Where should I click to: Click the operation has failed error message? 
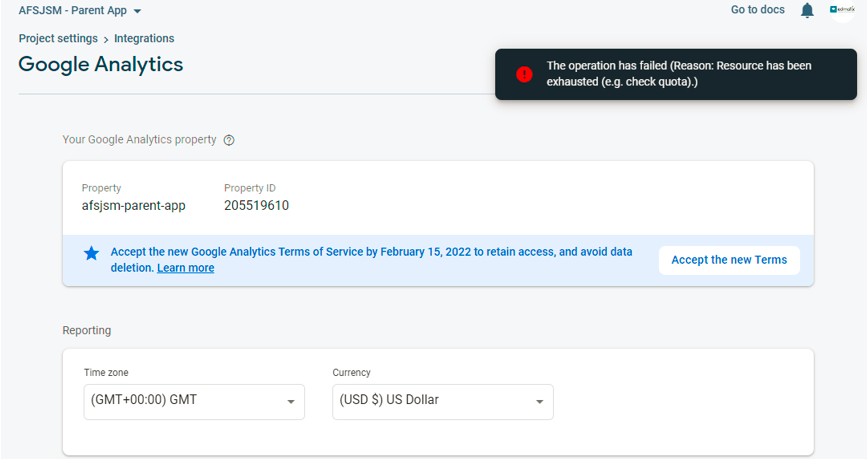(679, 74)
